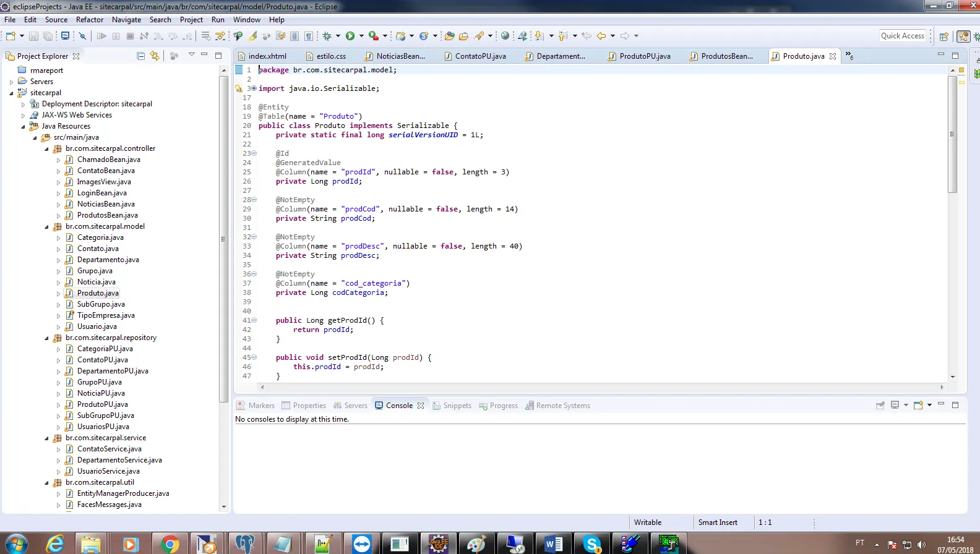Expand the Servers project node
Viewport: 980px width, 554px height.
tap(11, 82)
